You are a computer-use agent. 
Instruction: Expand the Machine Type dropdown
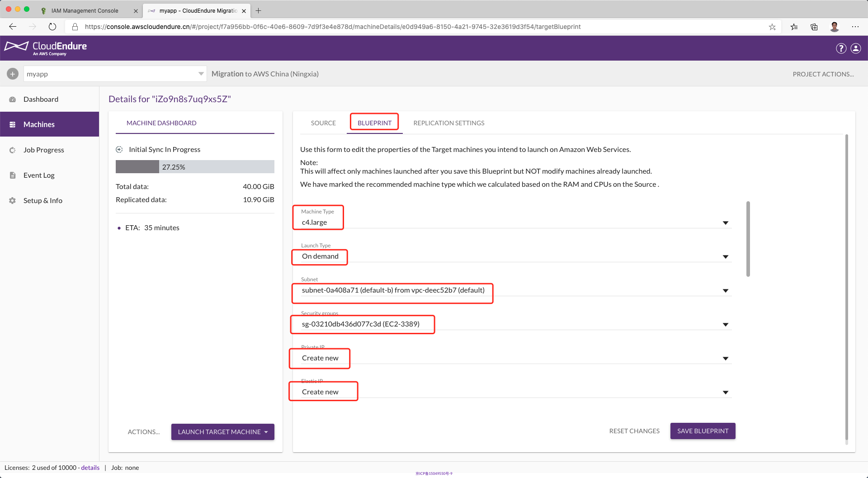725,222
